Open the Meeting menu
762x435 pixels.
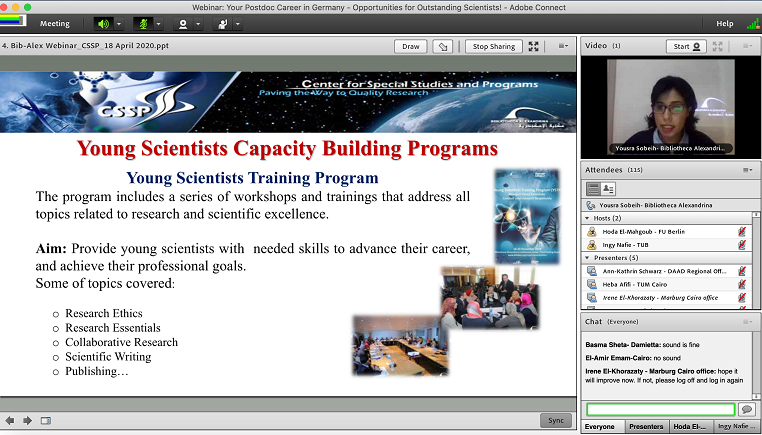[x=55, y=23]
